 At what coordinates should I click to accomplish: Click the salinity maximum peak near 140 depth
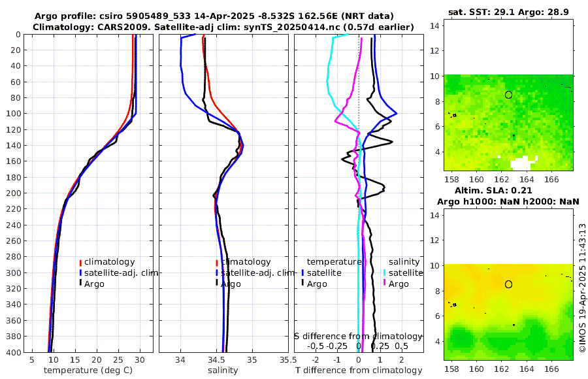(x=242, y=146)
